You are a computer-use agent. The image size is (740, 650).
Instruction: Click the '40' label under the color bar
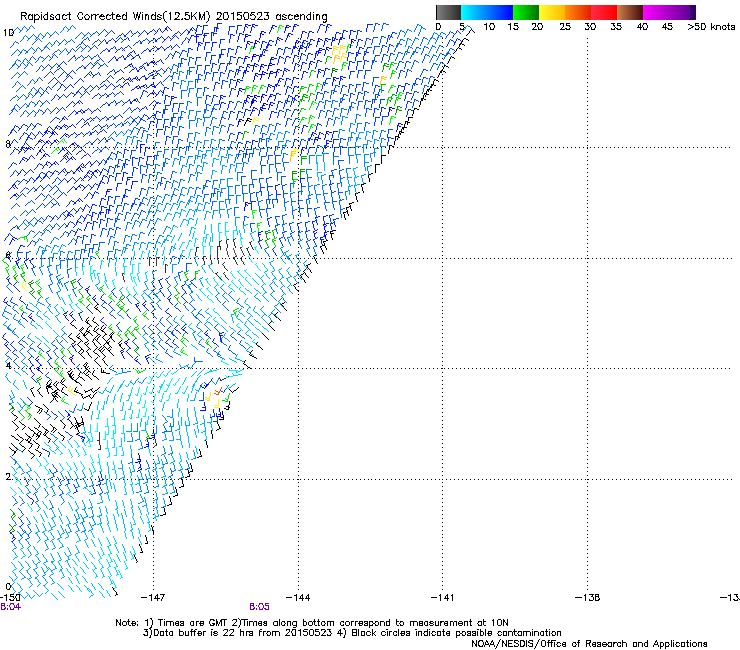[x=642, y=26]
